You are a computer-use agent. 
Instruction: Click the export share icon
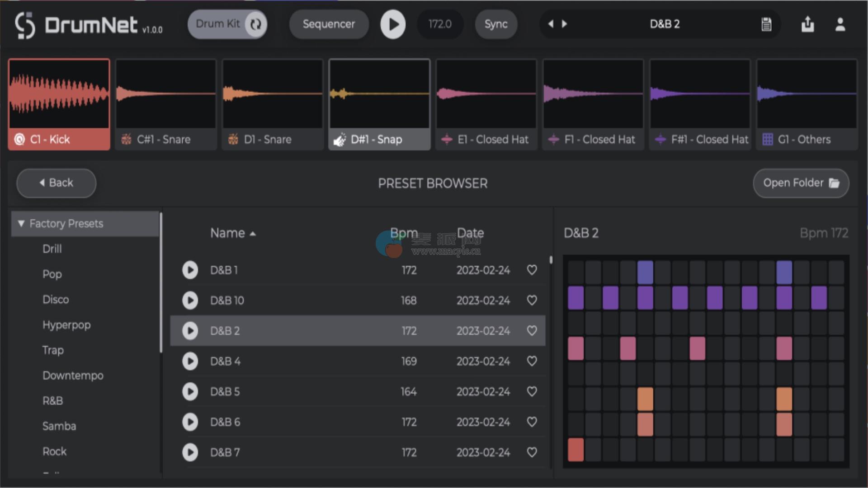pyautogui.click(x=807, y=24)
